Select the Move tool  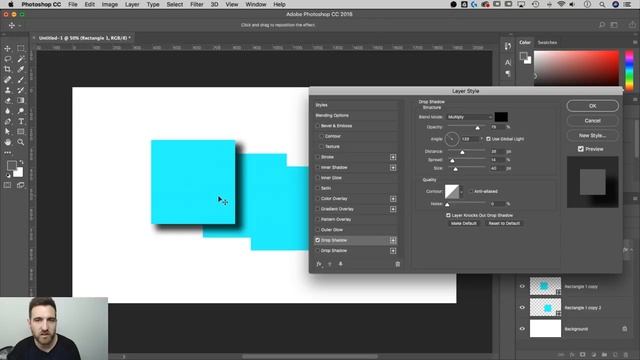point(7,48)
